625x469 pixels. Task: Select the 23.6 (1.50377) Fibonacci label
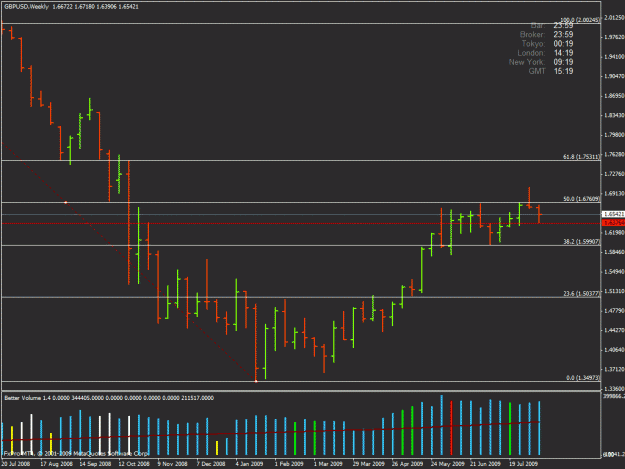pos(581,294)
